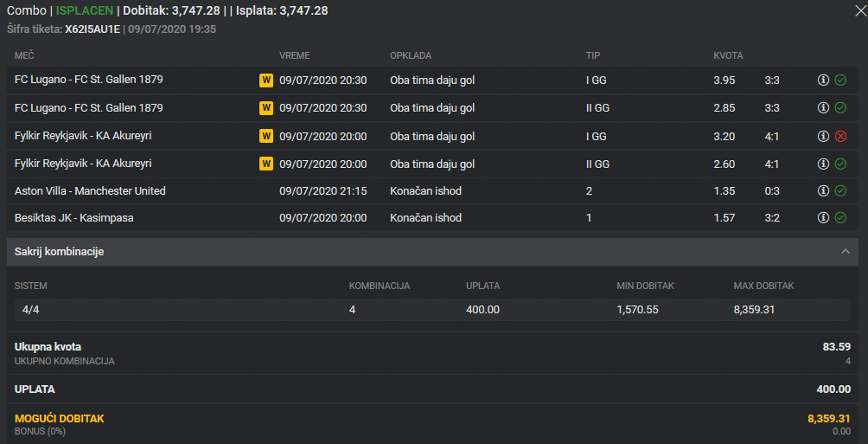Click info icon for Lugano II GG bet
The width and height of the screenshot is (868, 444).
[x=823, y=107]
